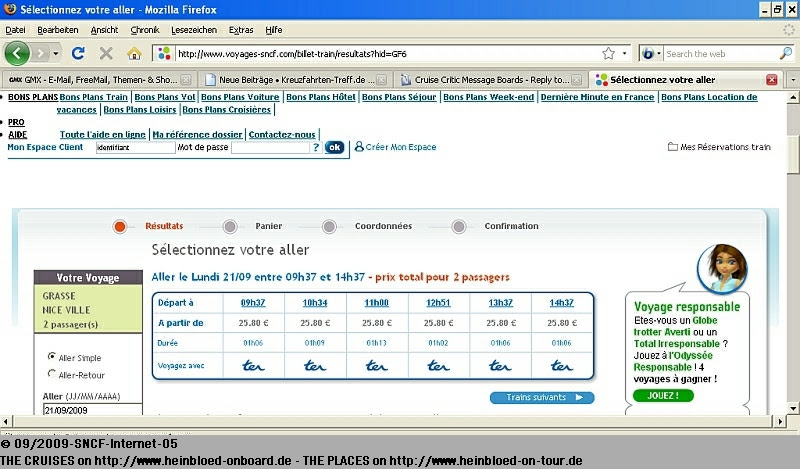
Task: Select the Aller Simple radio button
Action: (x=52, y=357)
